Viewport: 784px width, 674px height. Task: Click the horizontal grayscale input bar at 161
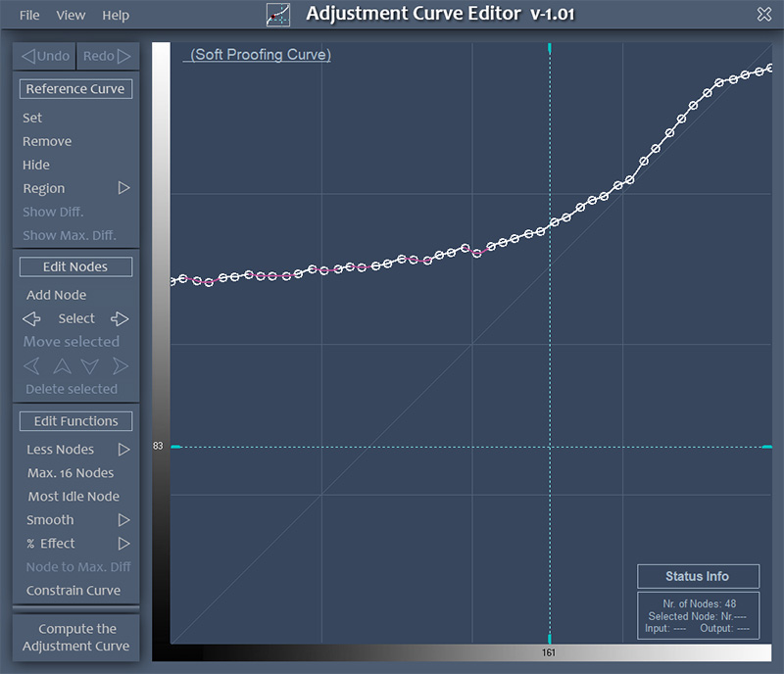click(x=550, y=651)
